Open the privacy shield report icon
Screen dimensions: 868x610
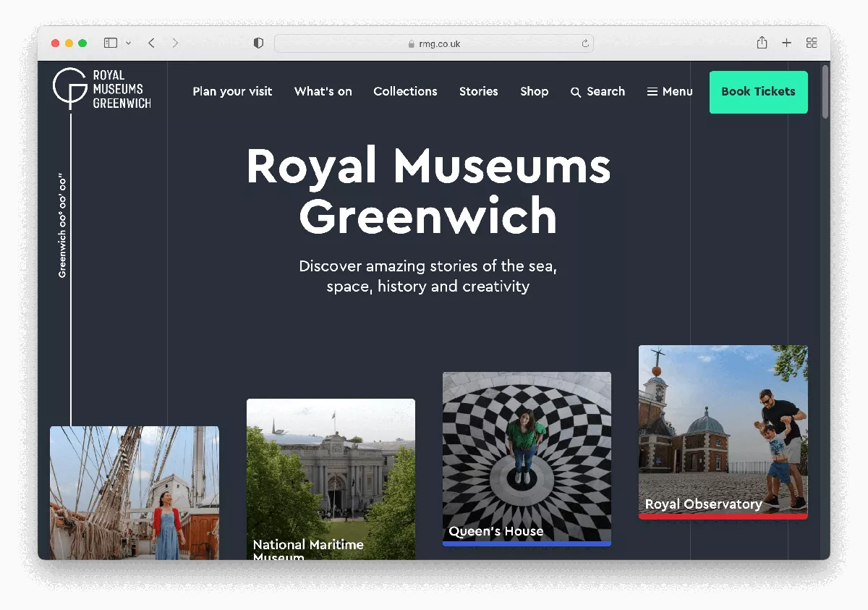click(x=258, y=43)
